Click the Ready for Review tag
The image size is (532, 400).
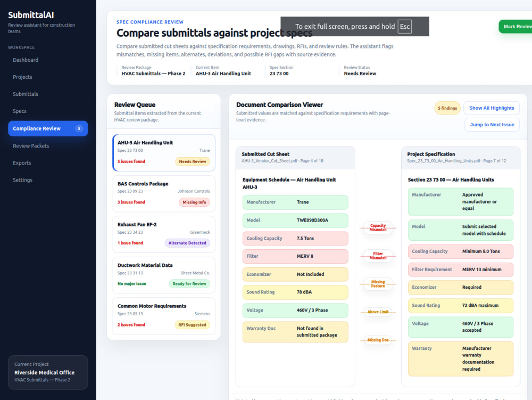coord(189,284)
